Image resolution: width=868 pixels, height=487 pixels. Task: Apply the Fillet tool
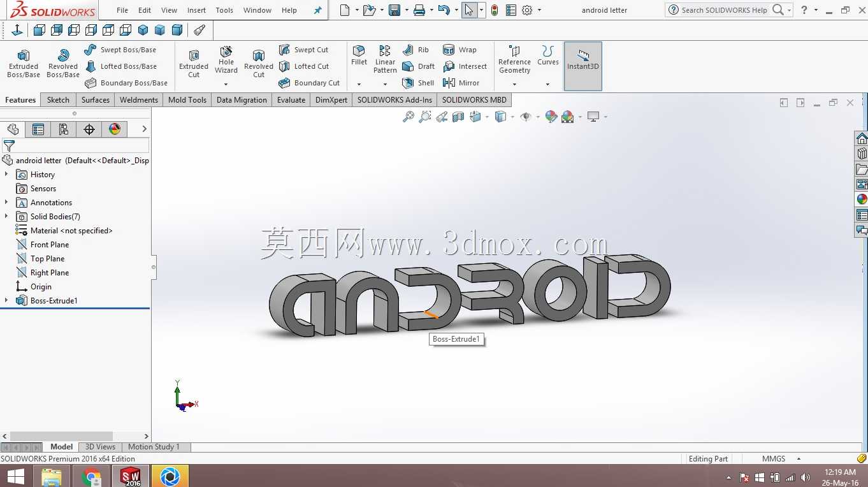359,55
